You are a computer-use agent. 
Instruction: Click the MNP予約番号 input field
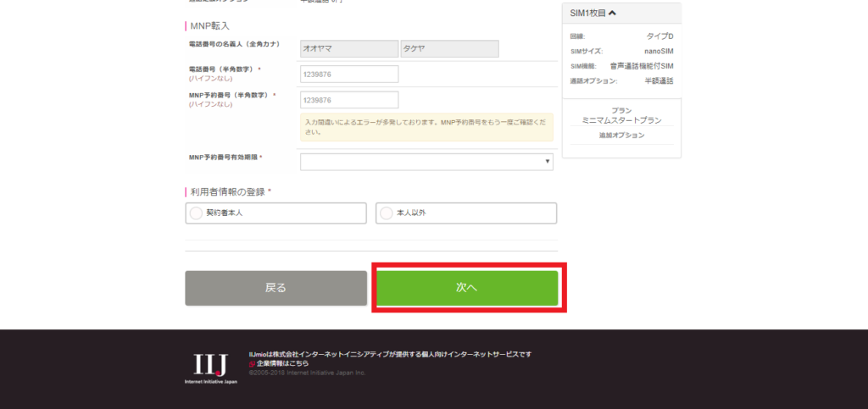coord(349,100)
